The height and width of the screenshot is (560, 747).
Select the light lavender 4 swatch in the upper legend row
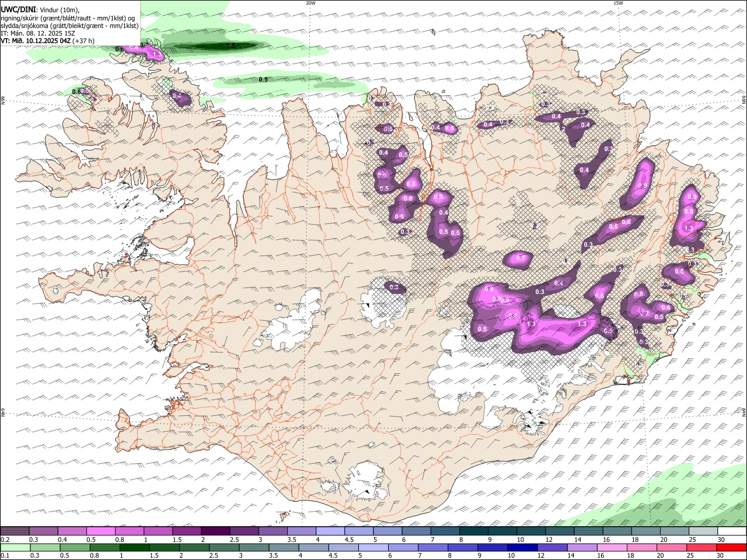(330, 531)
